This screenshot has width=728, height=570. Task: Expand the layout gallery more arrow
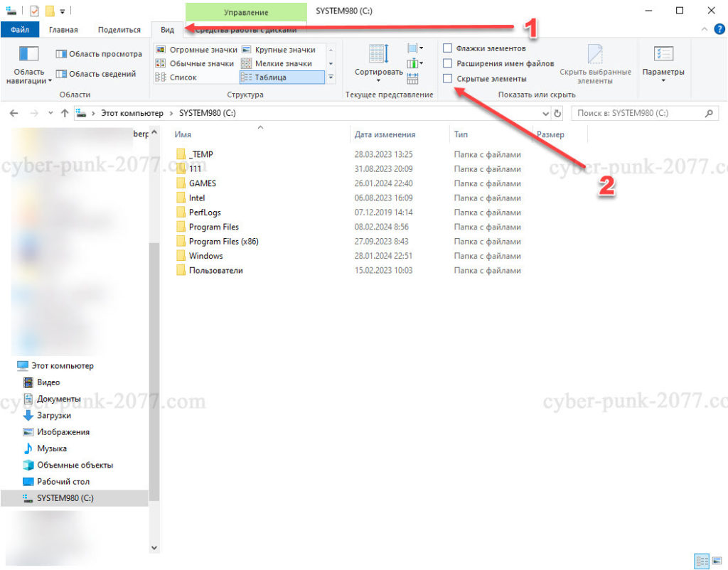[331, 77]
